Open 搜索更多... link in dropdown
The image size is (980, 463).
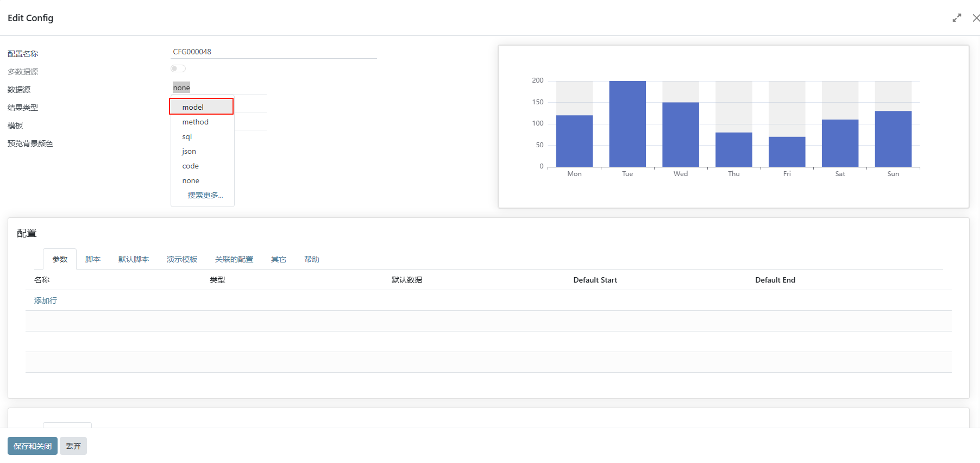(x=205, y=195)
